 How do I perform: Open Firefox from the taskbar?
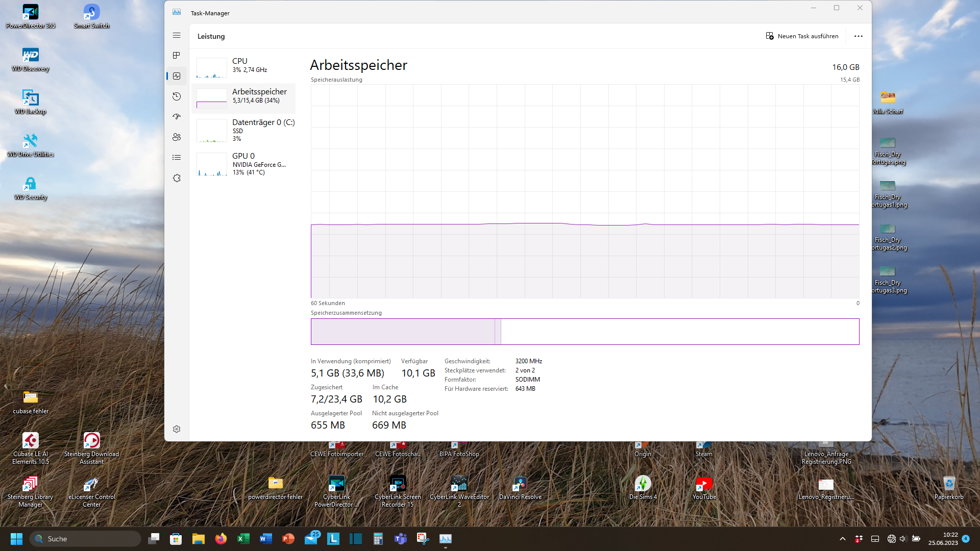[x=221, y=539]
